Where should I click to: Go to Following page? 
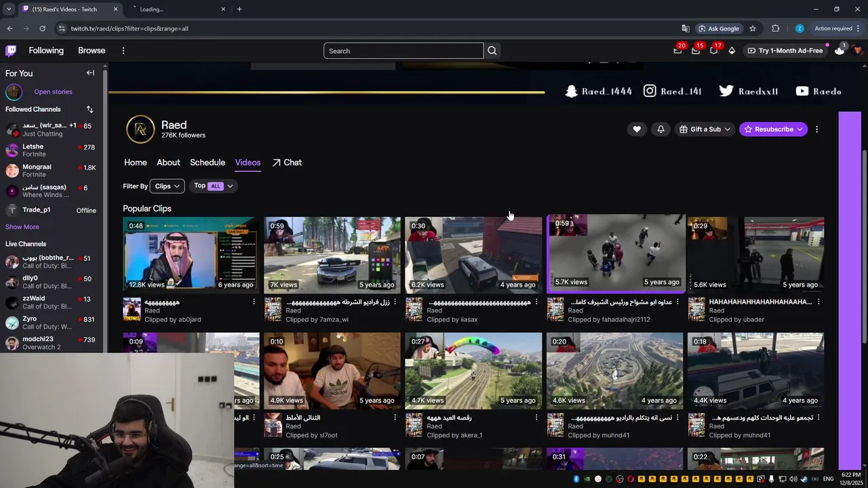pos(46,51)
